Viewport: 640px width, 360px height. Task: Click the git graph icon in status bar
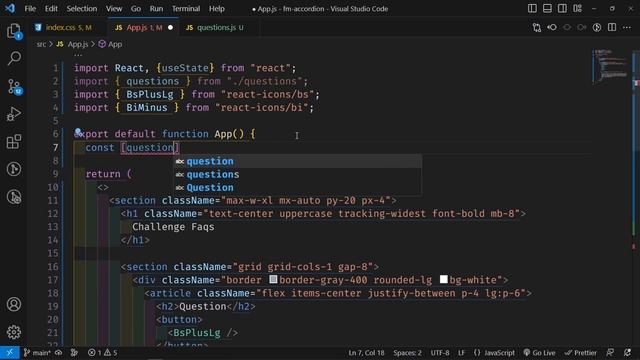[x=74, y=353]
